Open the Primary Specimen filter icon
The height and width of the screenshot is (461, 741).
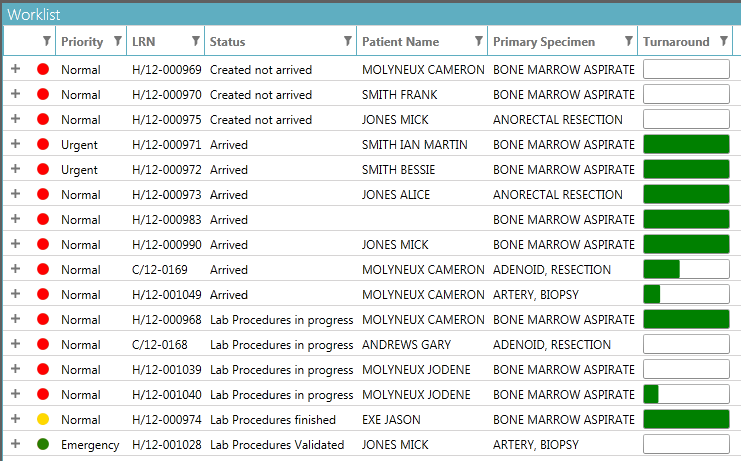[628, 41]
